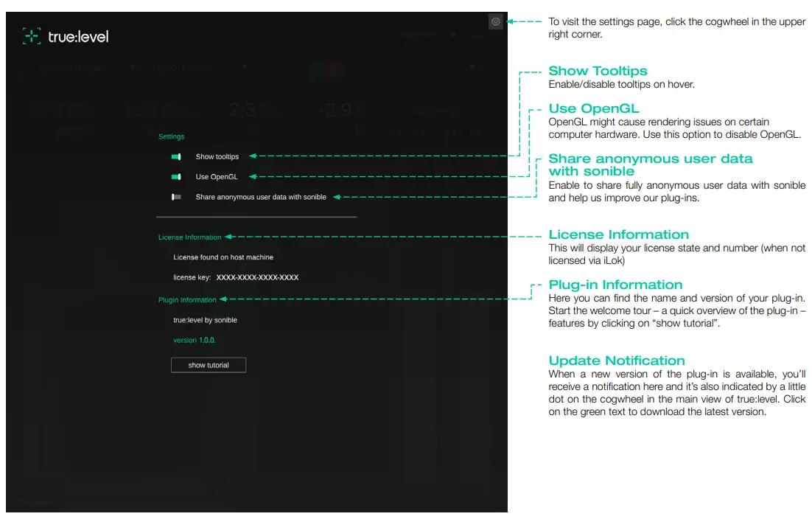
Task: Toggle the Show tooltips switch
Action: (176, 156)
